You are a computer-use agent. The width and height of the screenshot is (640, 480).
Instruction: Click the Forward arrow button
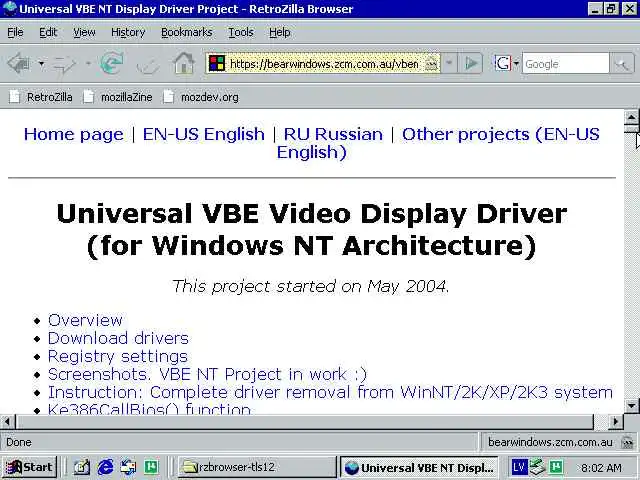(x=65, y=63)
